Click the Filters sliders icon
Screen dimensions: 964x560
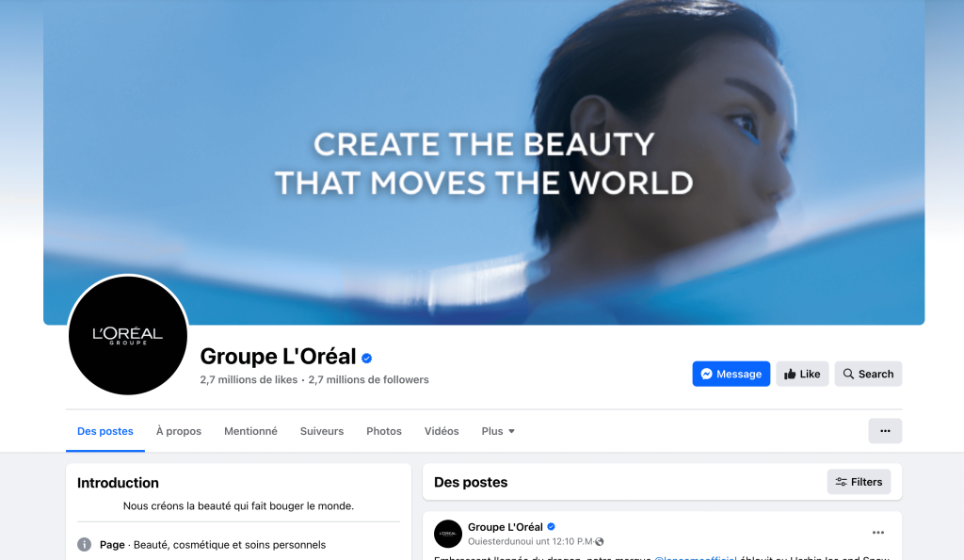pyautogui.click(x=841, y=482)
